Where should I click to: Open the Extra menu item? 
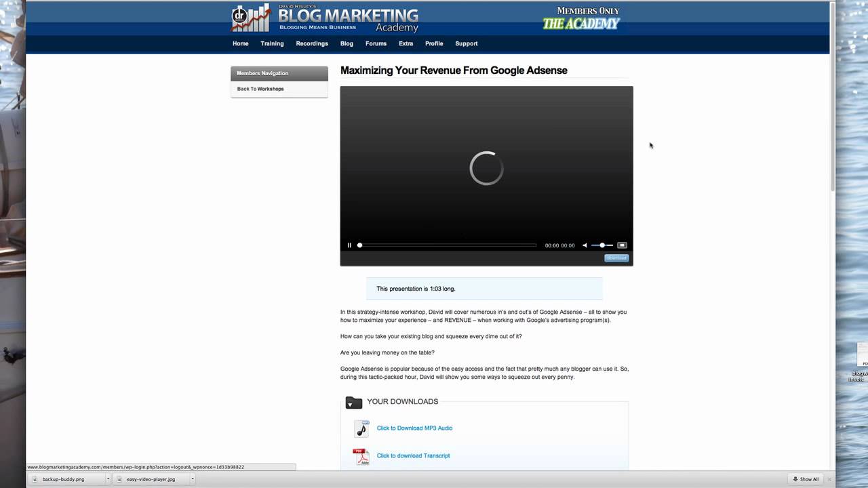[x=406, y=43]
